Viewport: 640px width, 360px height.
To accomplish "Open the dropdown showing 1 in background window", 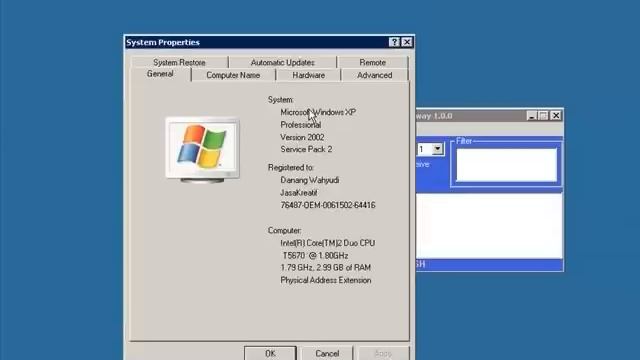I will pyautogui.click(x=437, y=149).
